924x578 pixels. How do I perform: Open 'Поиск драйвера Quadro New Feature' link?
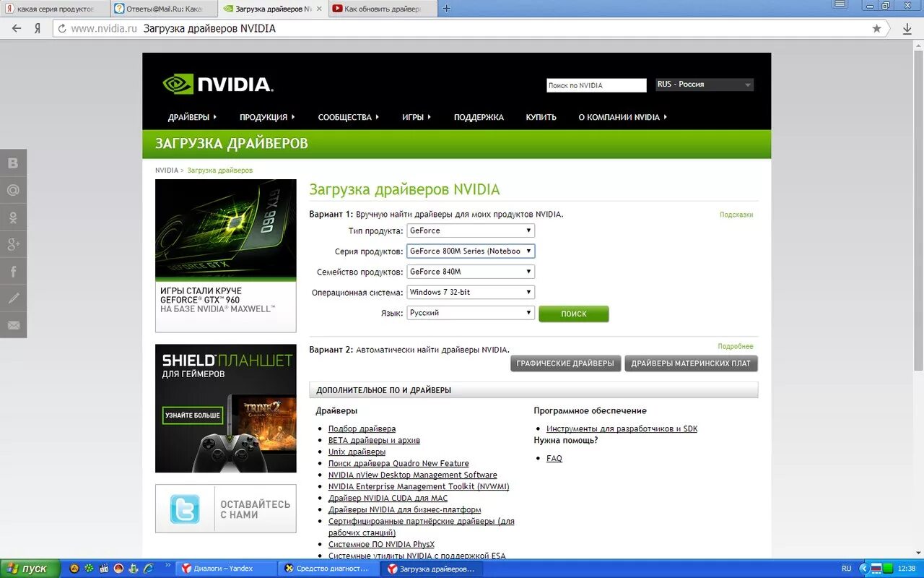398,463
